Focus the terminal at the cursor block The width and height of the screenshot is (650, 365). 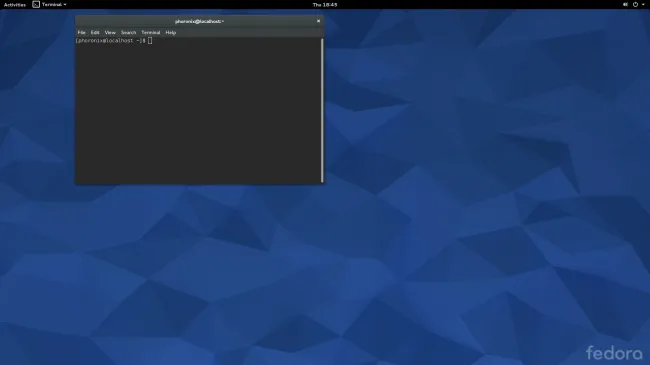150,41
